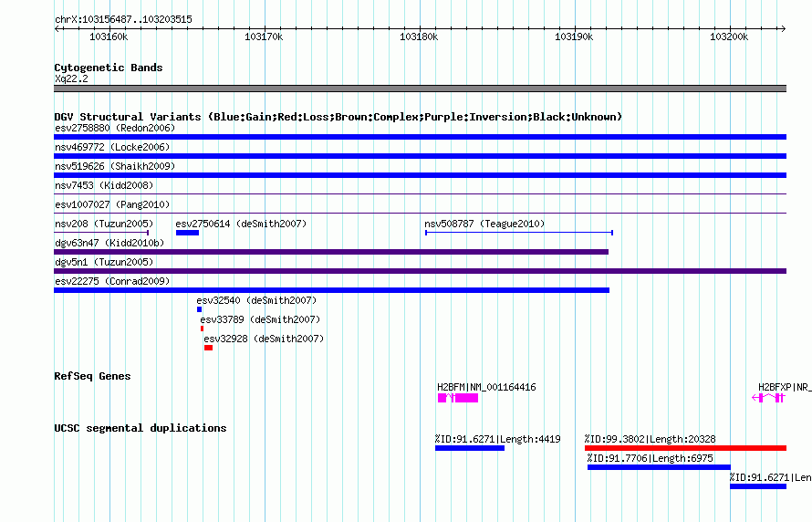The image size is (812, 522).
Task: Click the esv22275 (Conrad2009) label
Action: point(112,281)
